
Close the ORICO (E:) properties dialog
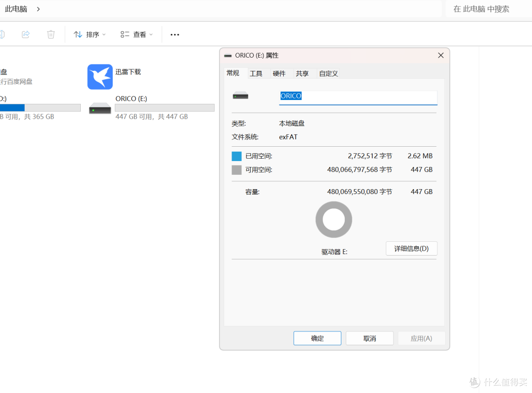click(441, 55)
